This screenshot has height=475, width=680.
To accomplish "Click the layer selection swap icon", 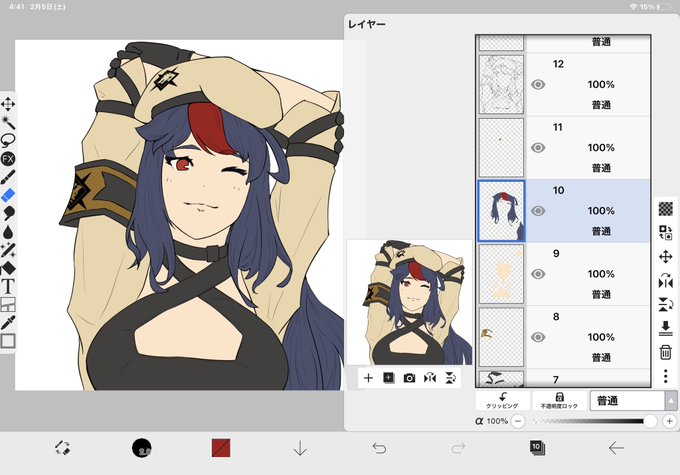I will pyautogui.click(x=666, y=233).
